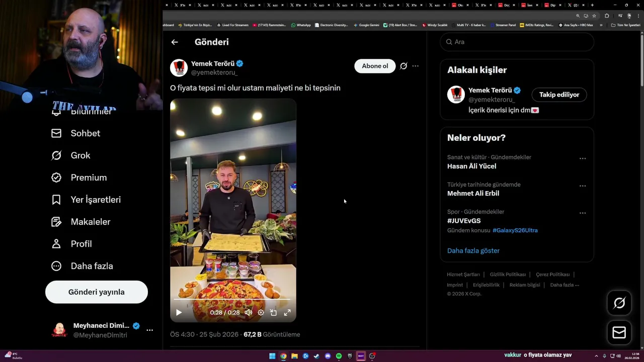The image size is (644, 362).
Task: Click the video progress bar
Action: pyautogui.click(x=233, y=300)
